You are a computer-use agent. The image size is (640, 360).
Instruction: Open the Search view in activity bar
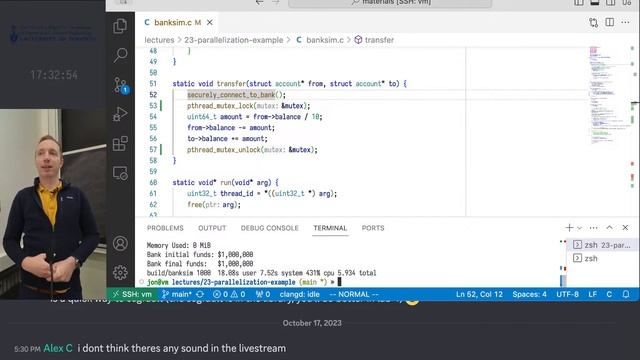coord(120,55)
